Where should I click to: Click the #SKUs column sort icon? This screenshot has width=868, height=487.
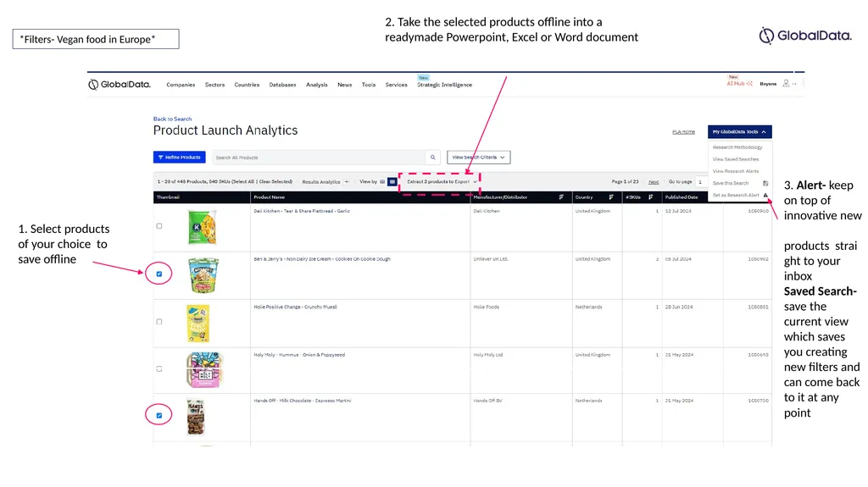pyautogui.click(x=651, y=197)
